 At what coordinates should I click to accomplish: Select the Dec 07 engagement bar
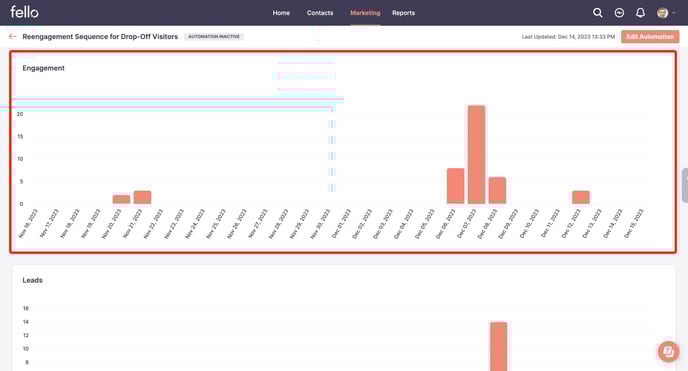tap(477, 154)
